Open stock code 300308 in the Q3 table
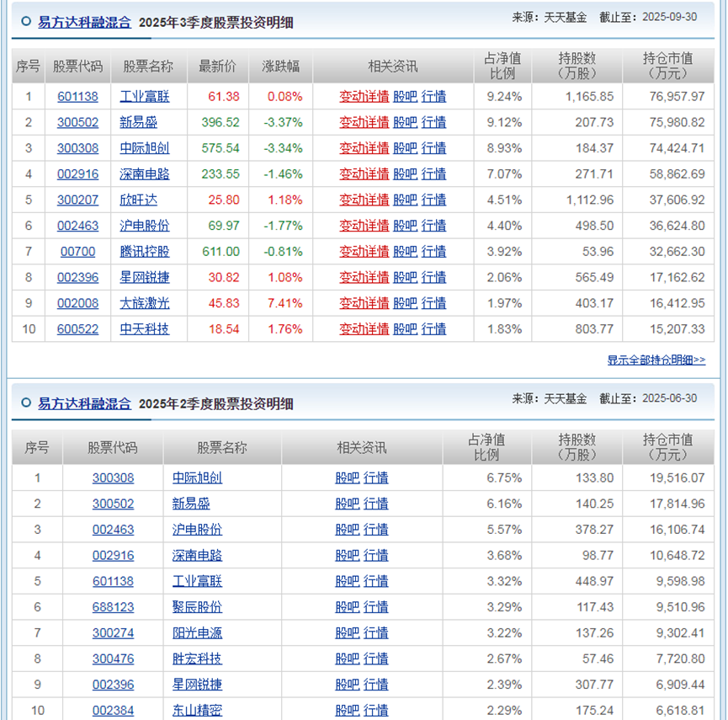The height and width of the screenshot is (720, 728). (77, 148)
